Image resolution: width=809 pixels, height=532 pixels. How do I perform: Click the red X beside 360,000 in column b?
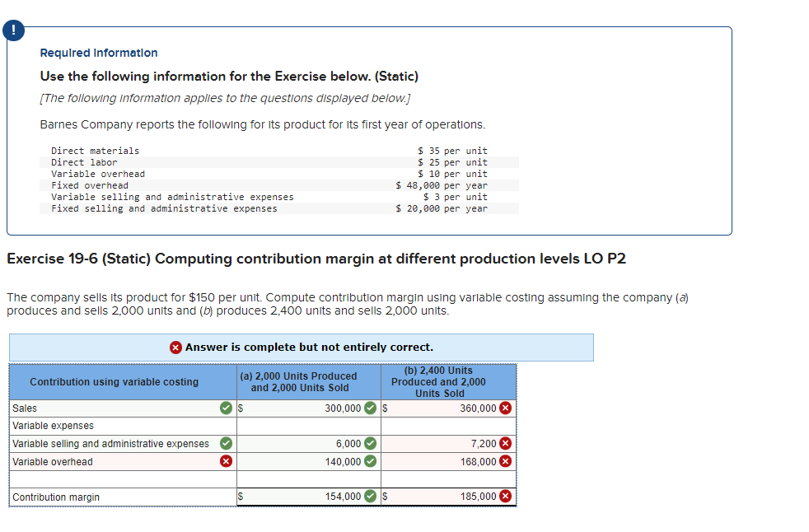505,408
